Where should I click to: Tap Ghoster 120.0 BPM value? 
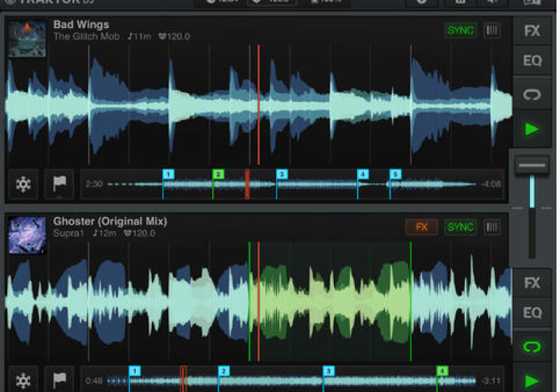click(139, 233)
